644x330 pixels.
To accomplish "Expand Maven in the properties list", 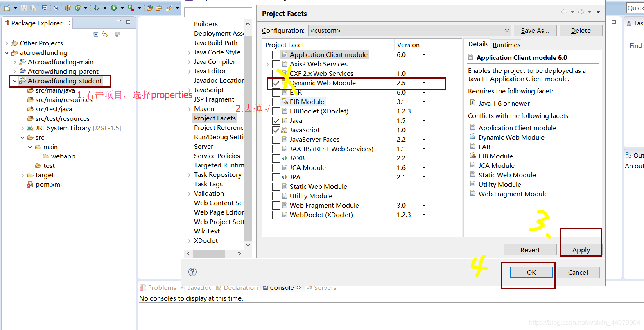I will pyautogui.click(x=189, y=109).
